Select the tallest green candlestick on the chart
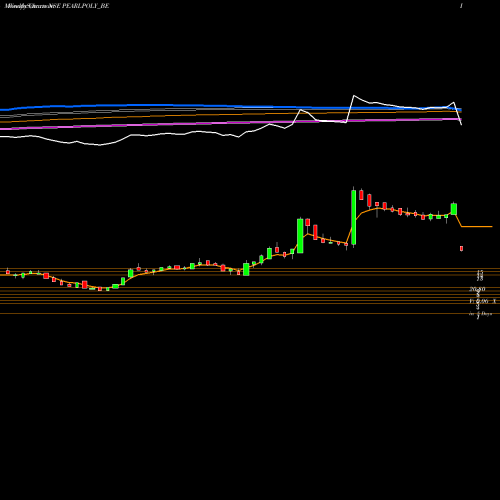 pyautogui.click(x=354, y=217)
